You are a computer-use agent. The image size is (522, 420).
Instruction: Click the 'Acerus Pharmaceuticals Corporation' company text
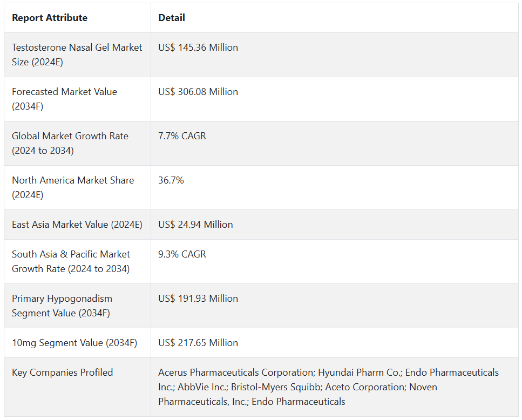[235, 372]
